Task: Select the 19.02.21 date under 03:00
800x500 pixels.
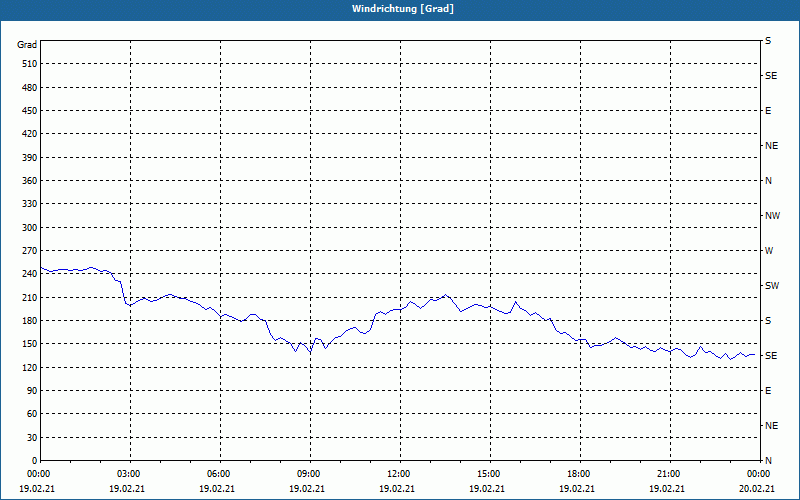Action: 127,489
